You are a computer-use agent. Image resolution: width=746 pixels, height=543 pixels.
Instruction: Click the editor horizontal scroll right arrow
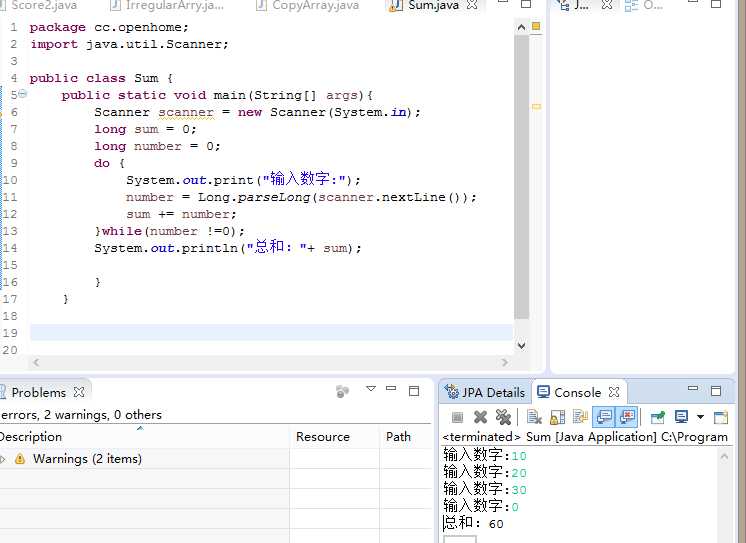505,363
